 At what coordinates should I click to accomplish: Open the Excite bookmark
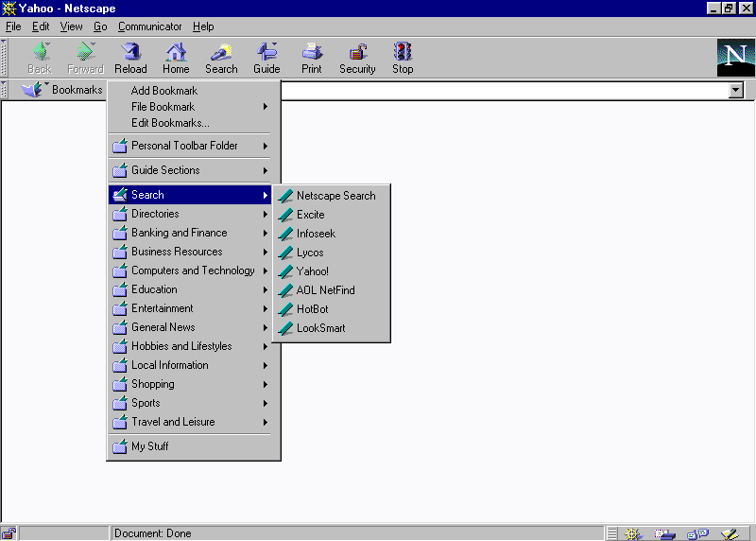(332, 215)
